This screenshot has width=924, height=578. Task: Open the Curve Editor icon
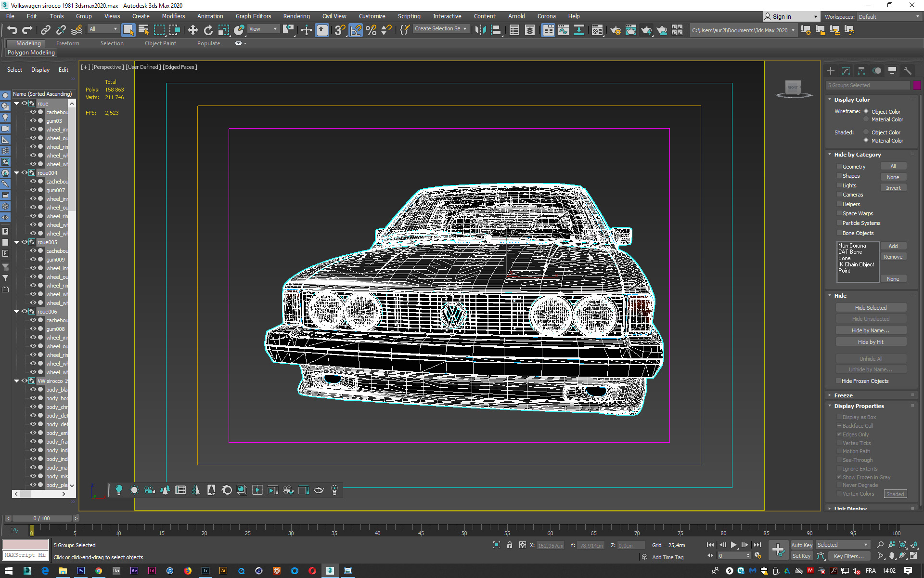pos(564,30)
